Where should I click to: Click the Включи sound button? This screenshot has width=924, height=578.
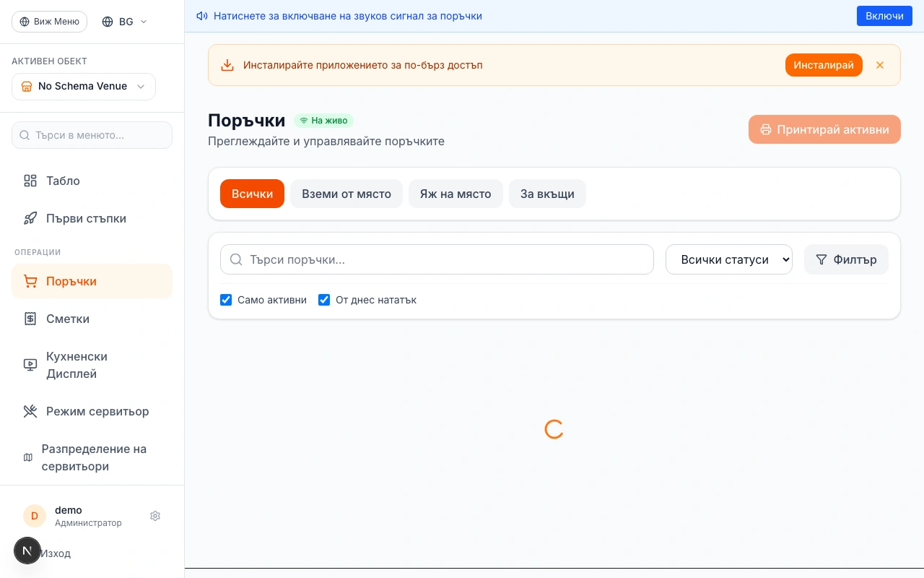click(884, 16)
